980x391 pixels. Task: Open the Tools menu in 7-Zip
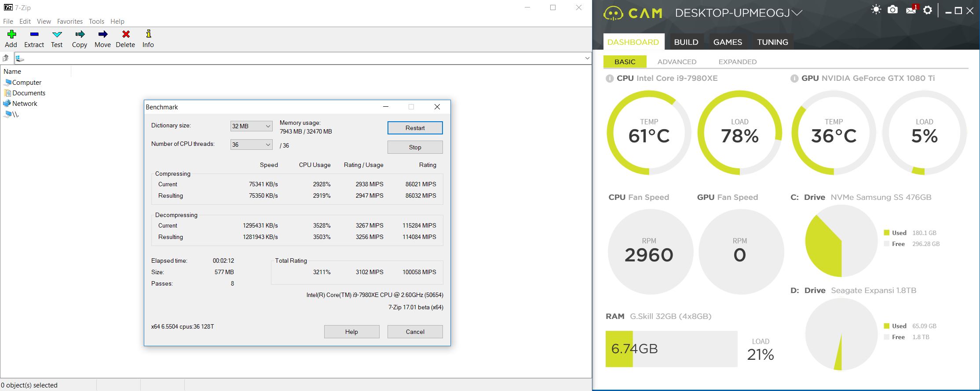(96, 21)
